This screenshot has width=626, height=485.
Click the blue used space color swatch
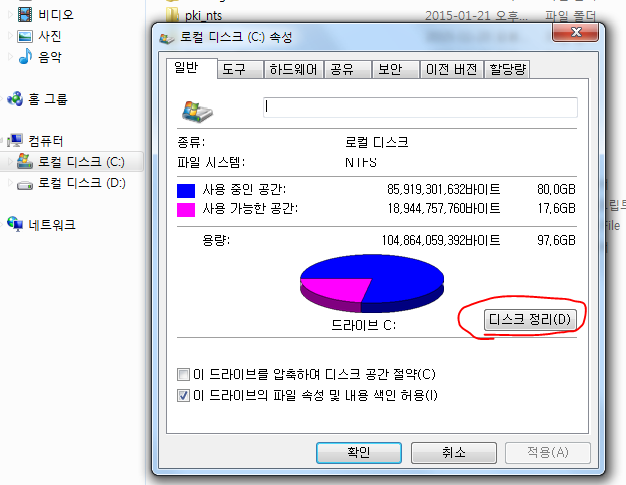click(186, 190)
